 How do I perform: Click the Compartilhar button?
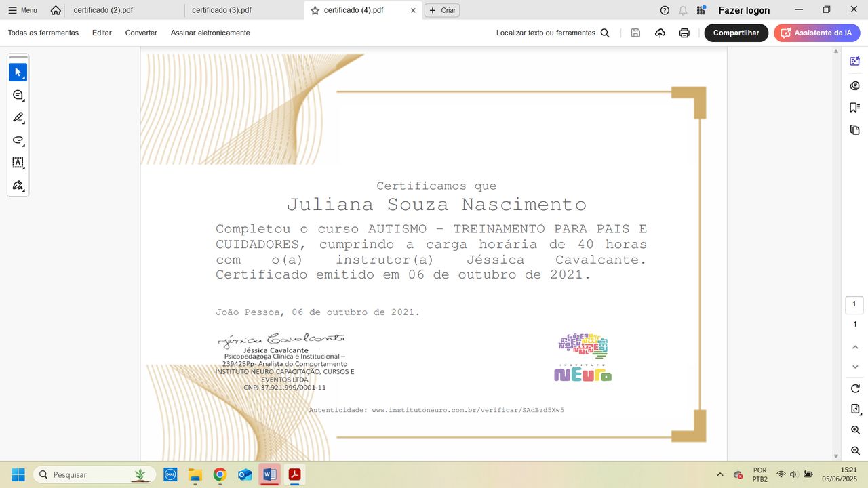736,33
